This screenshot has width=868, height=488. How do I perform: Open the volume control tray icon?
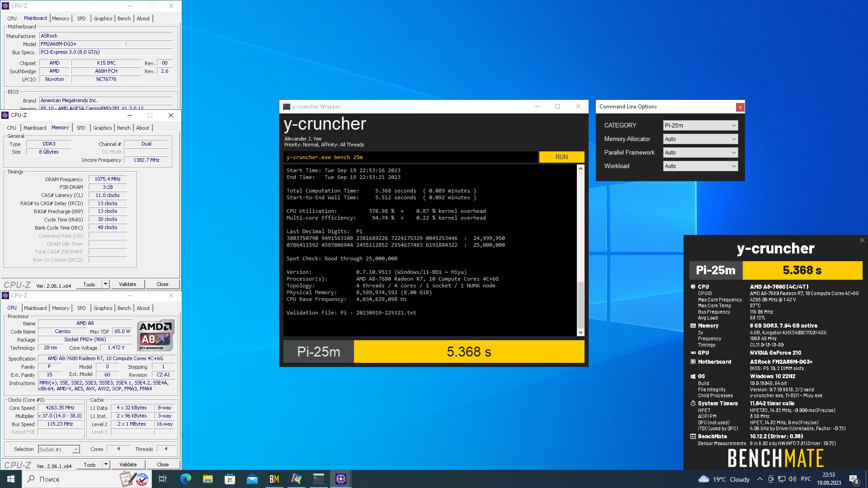[792, 479]
